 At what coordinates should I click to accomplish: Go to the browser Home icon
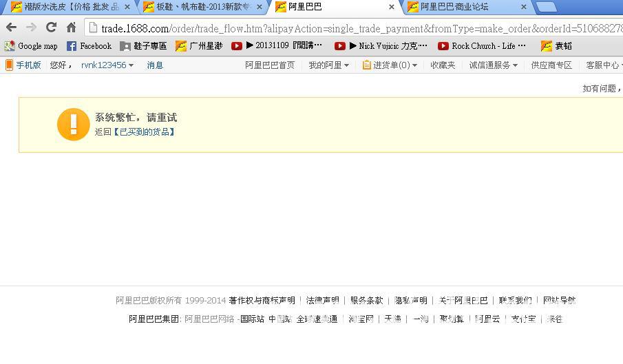point(71,28)
